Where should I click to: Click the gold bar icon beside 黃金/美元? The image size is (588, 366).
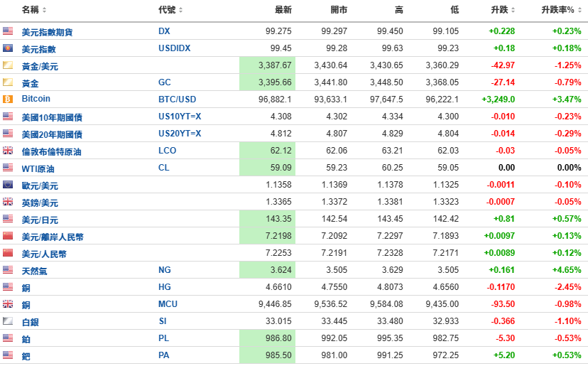(8, 65)
